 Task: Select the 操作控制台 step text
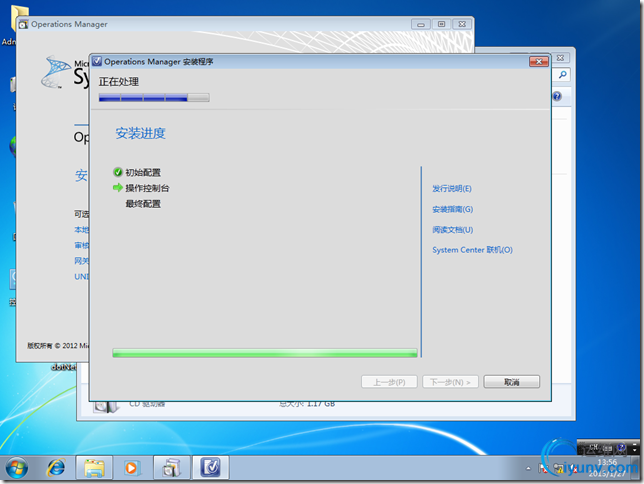point(147,188)
